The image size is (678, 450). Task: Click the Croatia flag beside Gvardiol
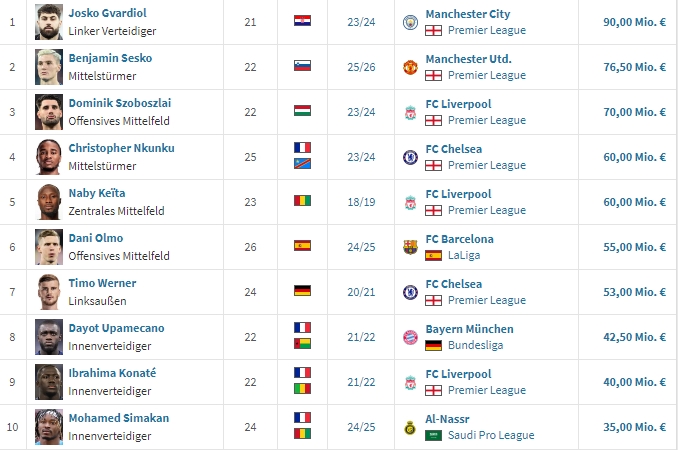pyautogui.click(x=302, y=22)
